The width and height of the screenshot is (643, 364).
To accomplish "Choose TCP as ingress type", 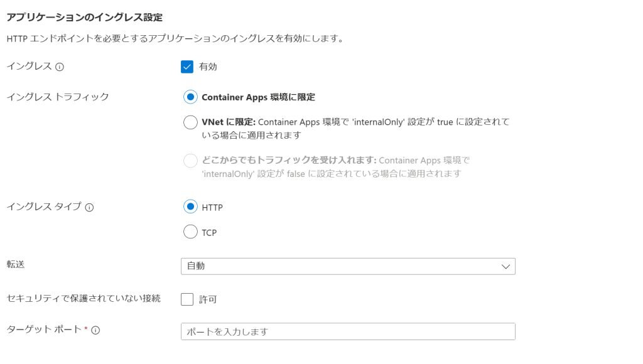I will coord(190,232).
